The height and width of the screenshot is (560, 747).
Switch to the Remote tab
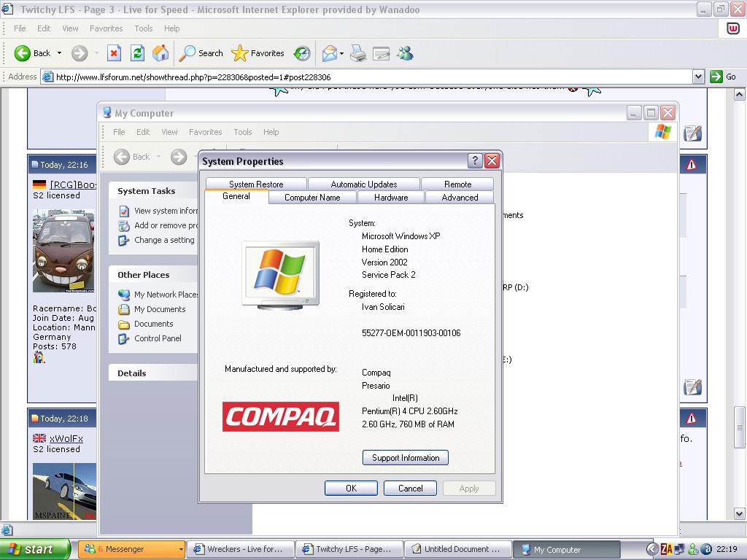tap(457, 184)
